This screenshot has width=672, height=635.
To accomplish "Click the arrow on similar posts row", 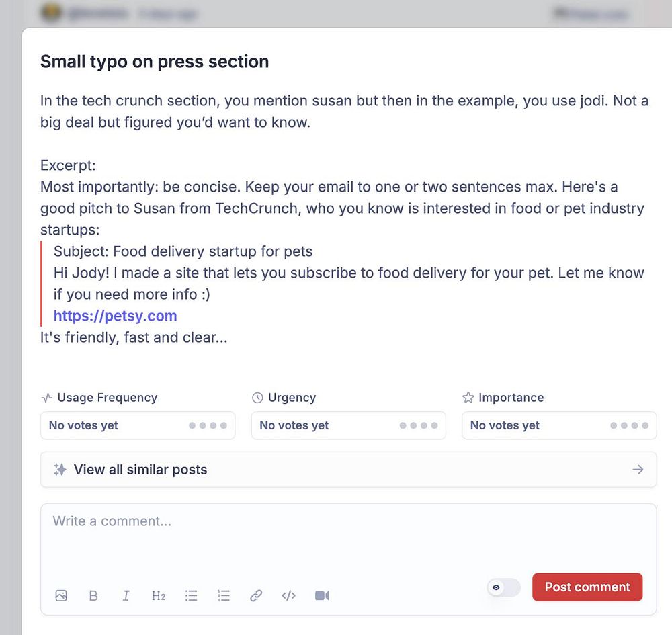I will pyautogui.click(x=638, y=470).
